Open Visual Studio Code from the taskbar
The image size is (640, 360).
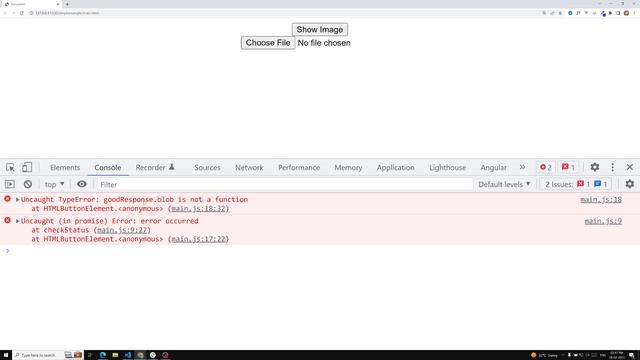tap(128, 355)
